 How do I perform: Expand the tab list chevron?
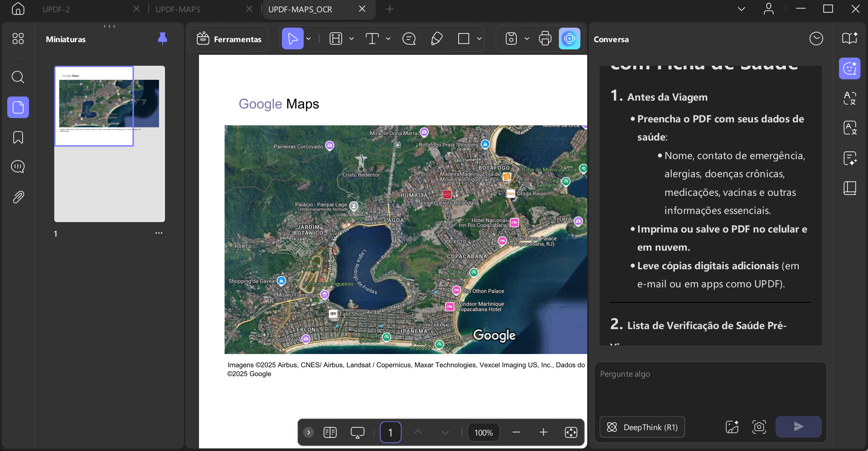[742, 9]
